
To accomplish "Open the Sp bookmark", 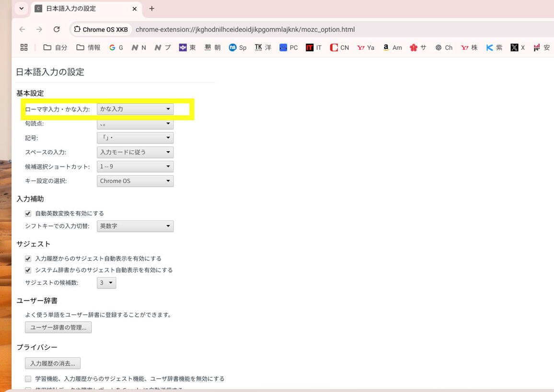I will pos(237,47).
